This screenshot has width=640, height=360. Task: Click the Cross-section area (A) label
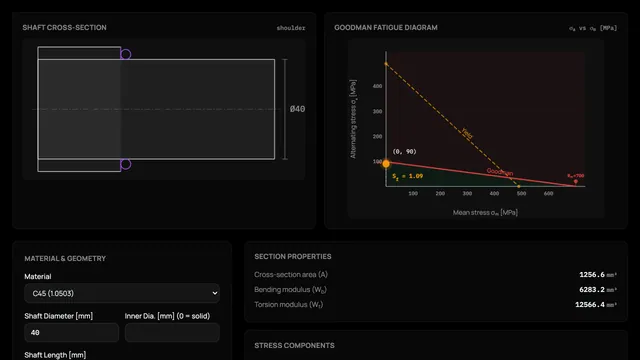(x=291, y=275)
